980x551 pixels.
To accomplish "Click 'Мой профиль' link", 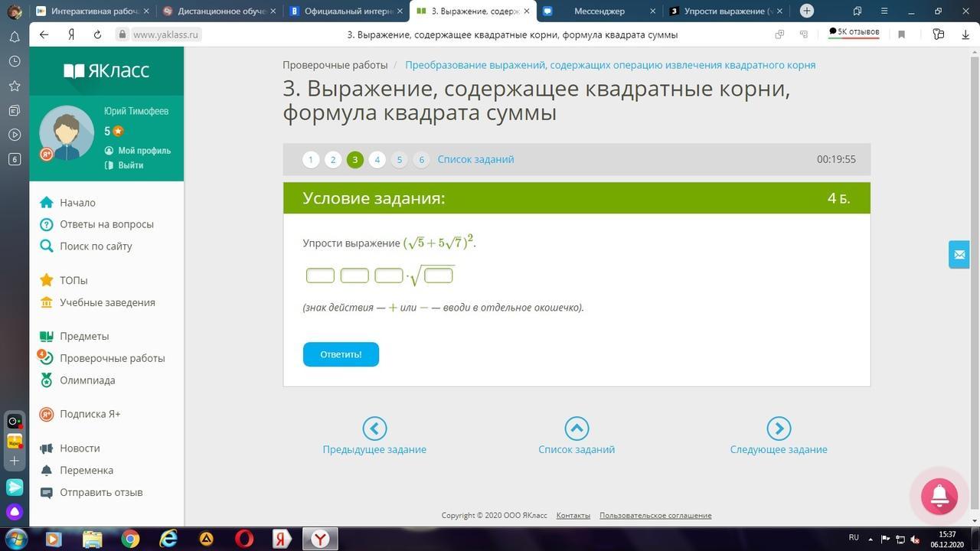I will point(138,151).
